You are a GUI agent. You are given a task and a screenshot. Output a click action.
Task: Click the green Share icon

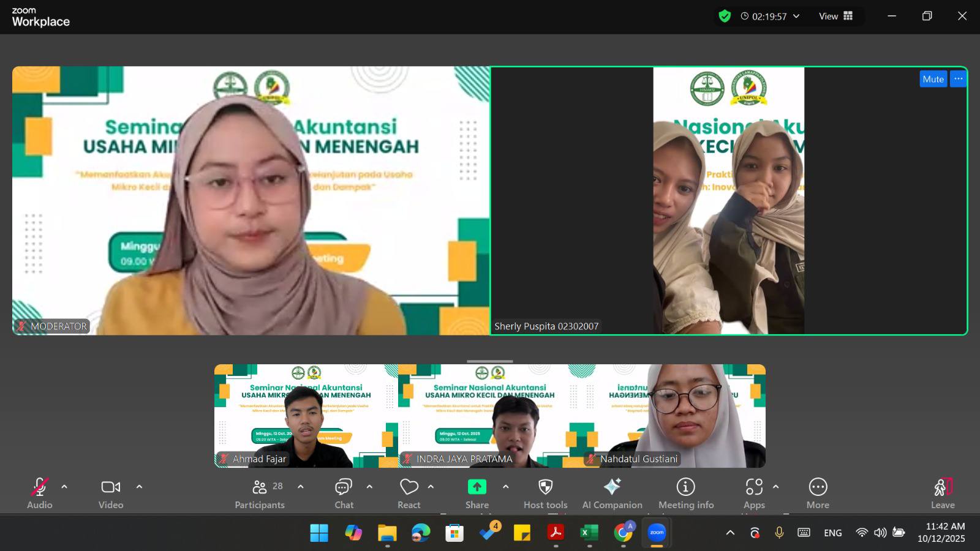click(477, 487)
